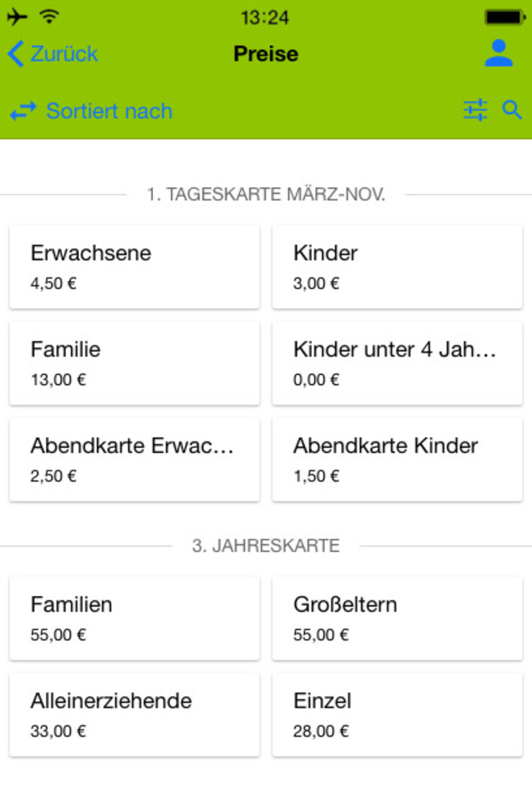Choose the Großeltern annual pass

pos(397,618)
